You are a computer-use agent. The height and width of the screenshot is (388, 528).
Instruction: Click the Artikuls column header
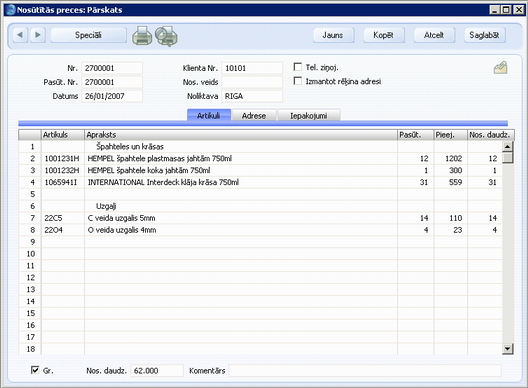tap(63, 135)
